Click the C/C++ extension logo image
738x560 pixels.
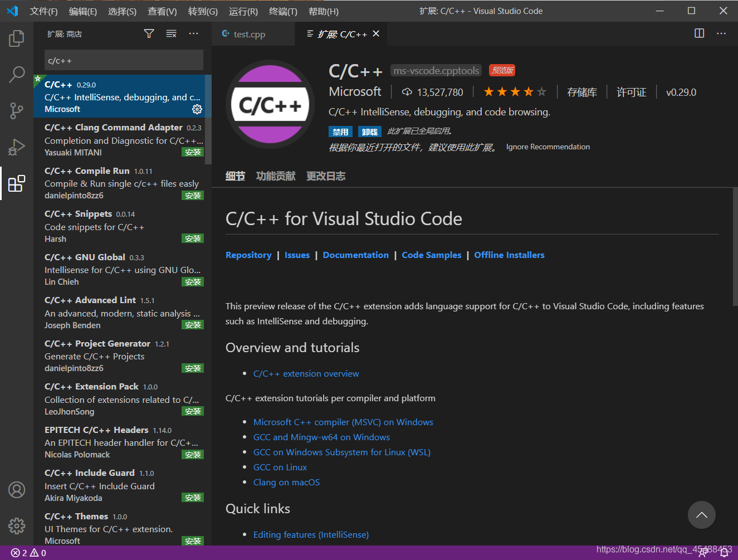pos(271,105)
